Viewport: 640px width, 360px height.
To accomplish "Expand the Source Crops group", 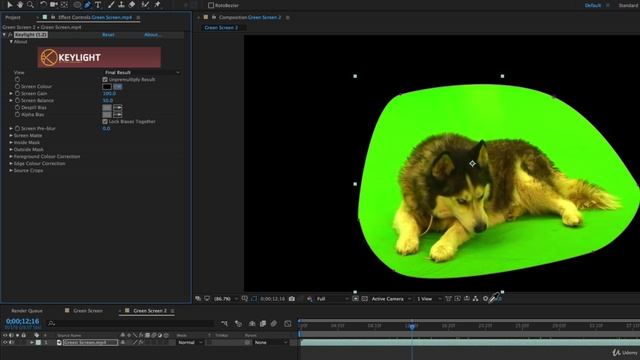I will click(x=11, y=171).
